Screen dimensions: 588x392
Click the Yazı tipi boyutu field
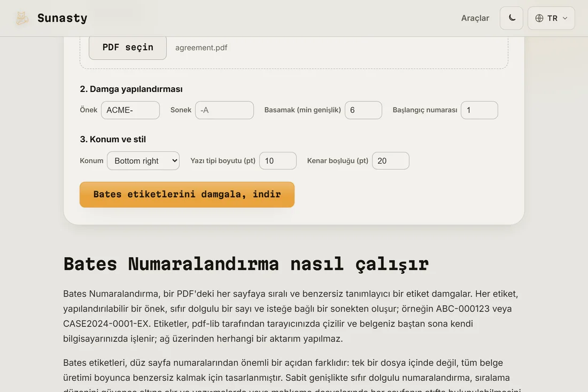click(x=278, y=160)
